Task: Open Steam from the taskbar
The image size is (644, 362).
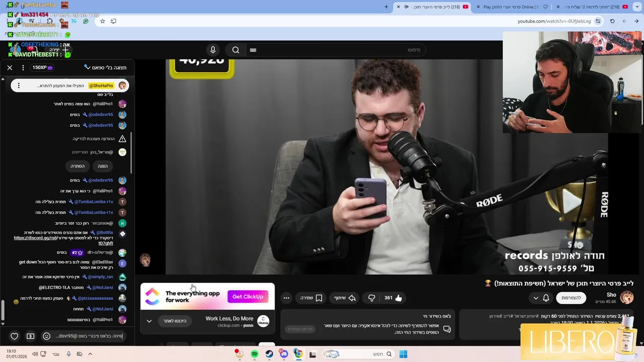Action: pyautogui.click(x=269, y=354)
